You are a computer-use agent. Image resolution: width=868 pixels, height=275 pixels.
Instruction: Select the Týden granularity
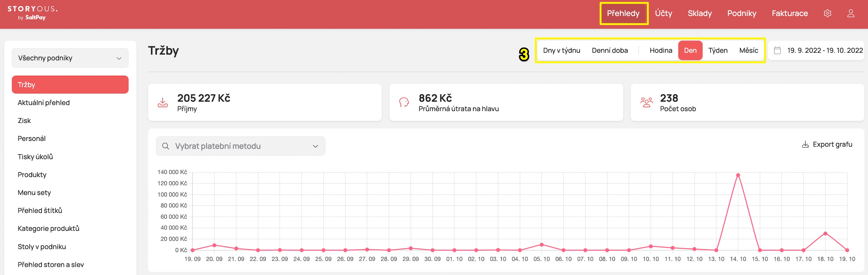(718, 51)
